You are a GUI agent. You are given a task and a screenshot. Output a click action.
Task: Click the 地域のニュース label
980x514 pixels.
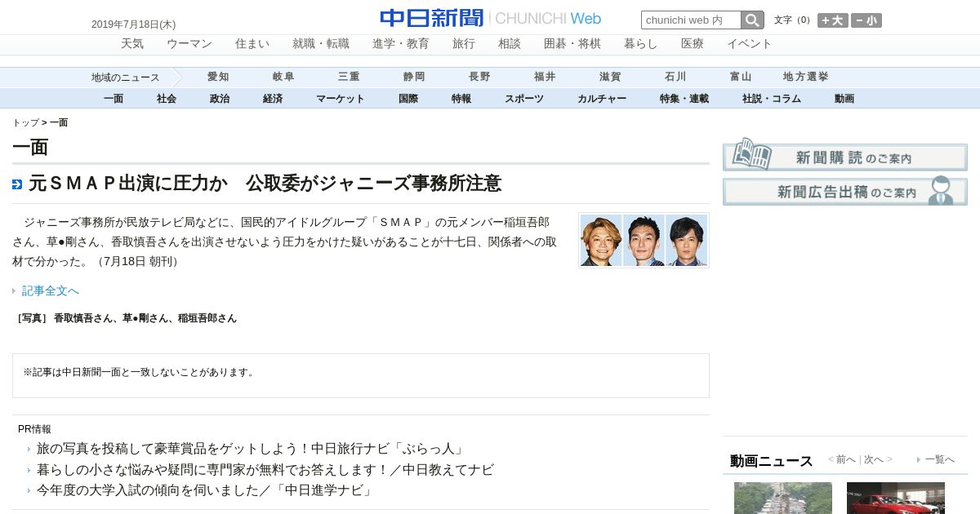[126, 78]
